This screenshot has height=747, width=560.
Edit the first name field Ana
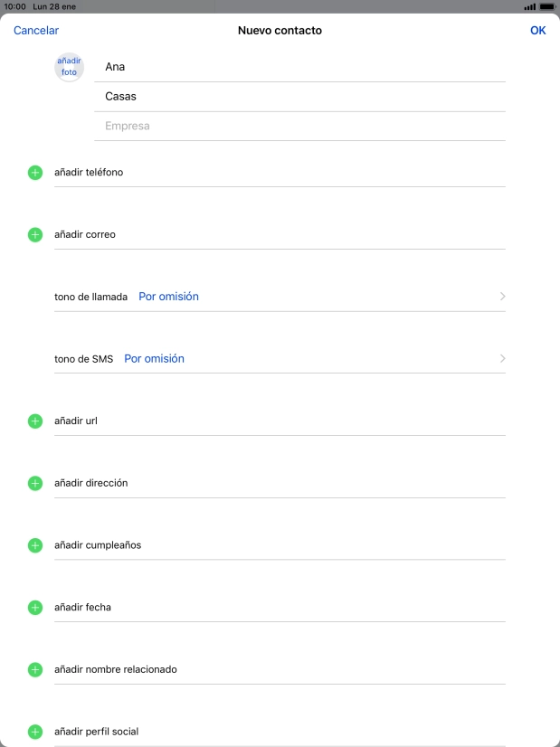click(x=299, y=67)
